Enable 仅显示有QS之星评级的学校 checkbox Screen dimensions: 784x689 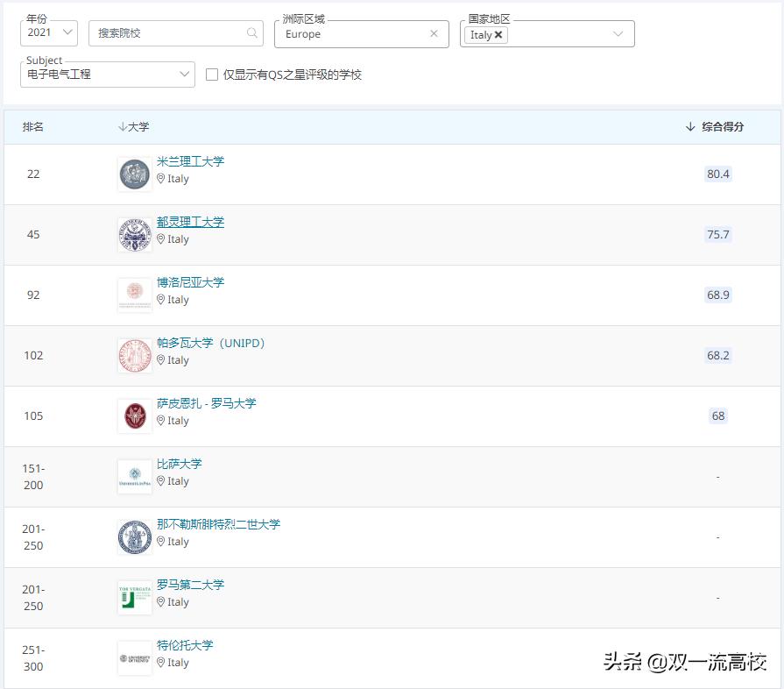(x=211, y=75)
